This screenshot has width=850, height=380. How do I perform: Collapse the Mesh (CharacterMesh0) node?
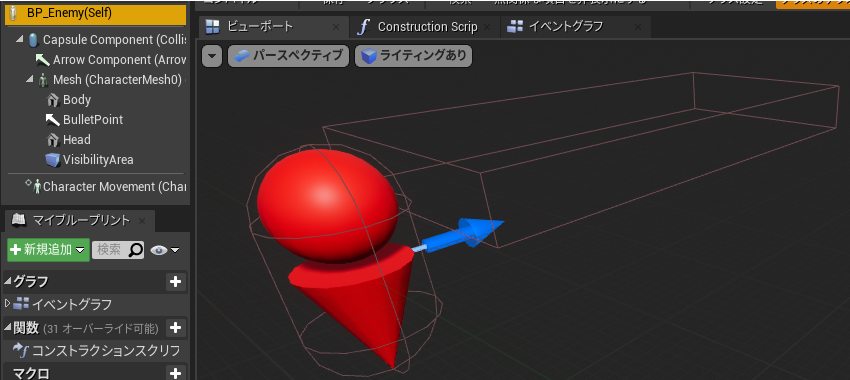tap(30, 80)
